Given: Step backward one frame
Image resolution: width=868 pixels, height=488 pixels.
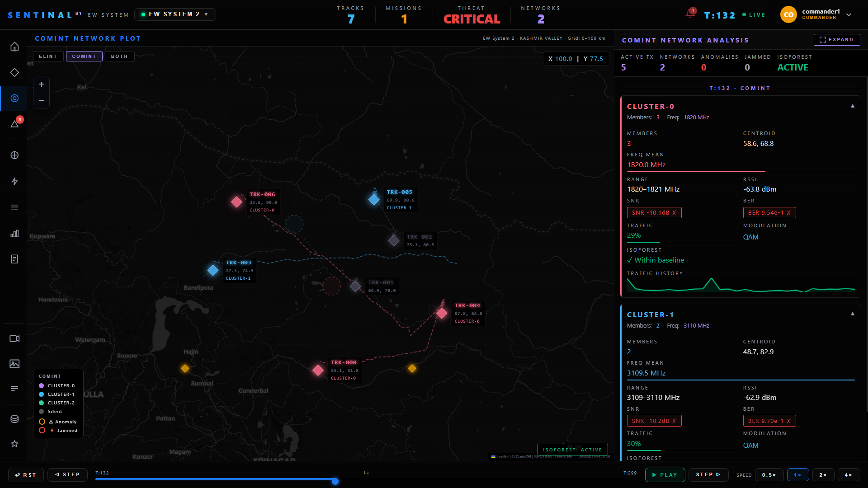Looking at the screenshot, I should click(67, 475).
